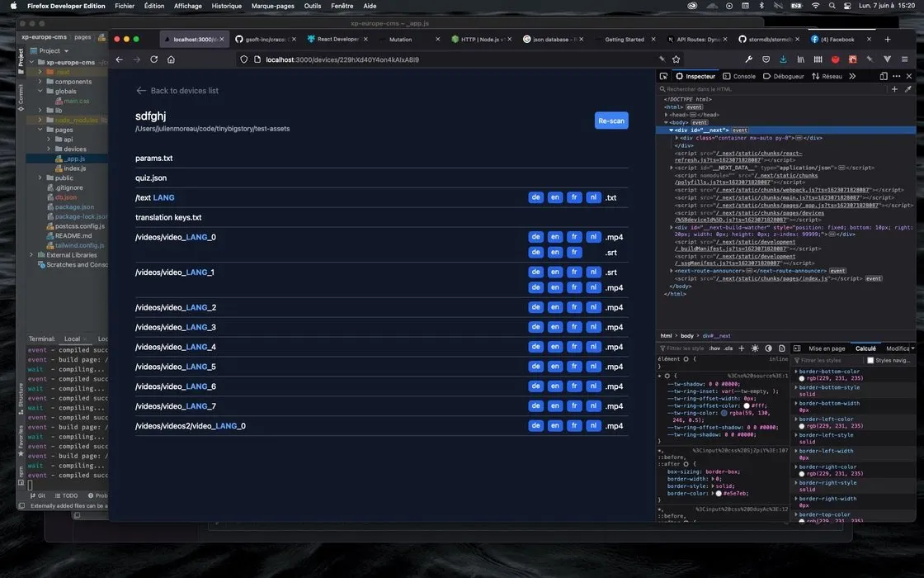Switch to the Réseau devtools tab
The width and height of the screenshot is (924, 578).
pyautogui.click(x=827, y=76)
